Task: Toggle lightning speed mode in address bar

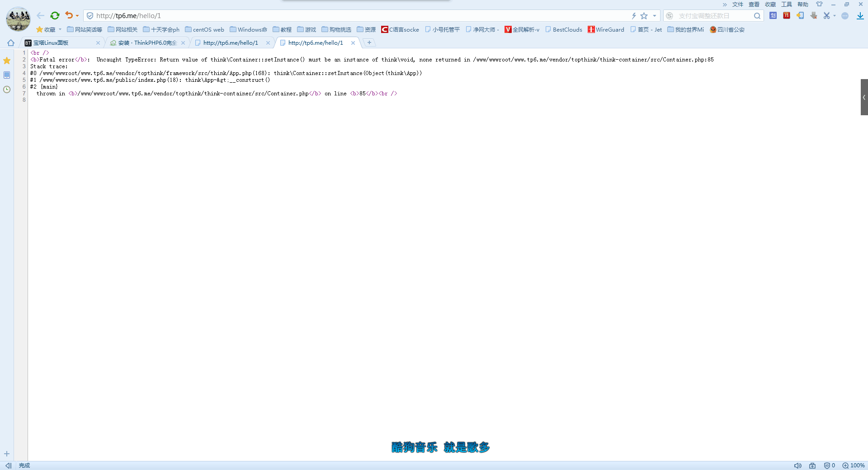Action: click(x=634, y=16)
